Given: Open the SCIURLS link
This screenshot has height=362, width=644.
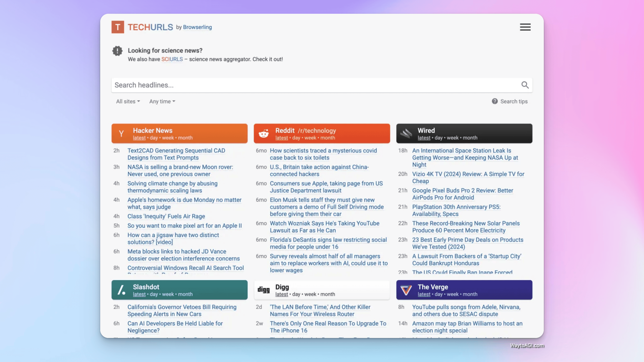Looking at the screenshot, I should click(x=172, y=59).
